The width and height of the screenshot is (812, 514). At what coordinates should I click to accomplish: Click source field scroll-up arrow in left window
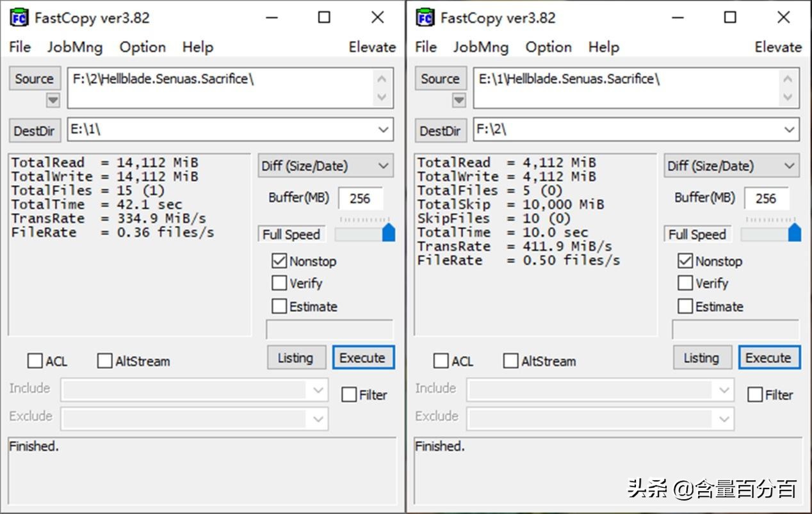tap(382, 79)
